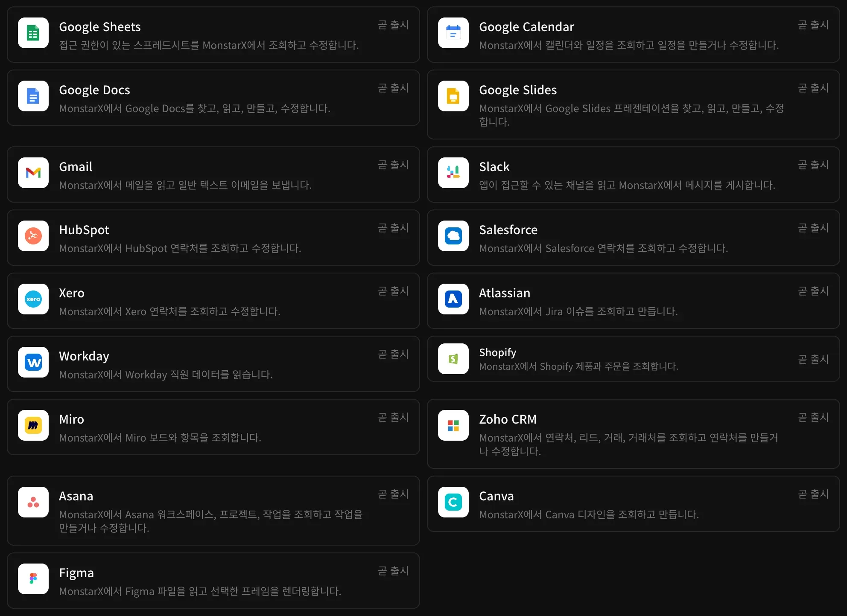
Task: Click the Miro title text
Action: 72,419
